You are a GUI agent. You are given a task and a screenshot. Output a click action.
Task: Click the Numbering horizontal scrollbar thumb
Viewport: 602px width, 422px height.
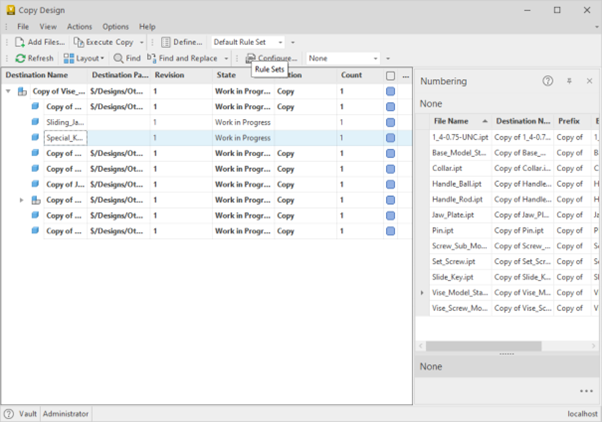(x=484, y=346)
